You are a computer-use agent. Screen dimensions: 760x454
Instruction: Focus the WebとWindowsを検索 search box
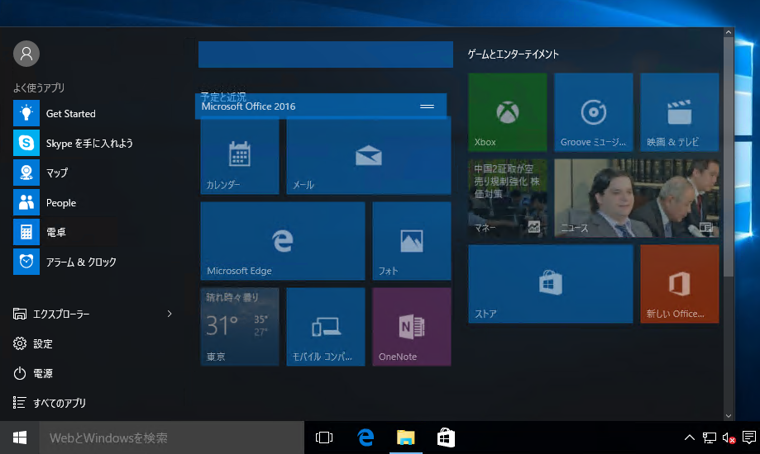tap(172, 438)
